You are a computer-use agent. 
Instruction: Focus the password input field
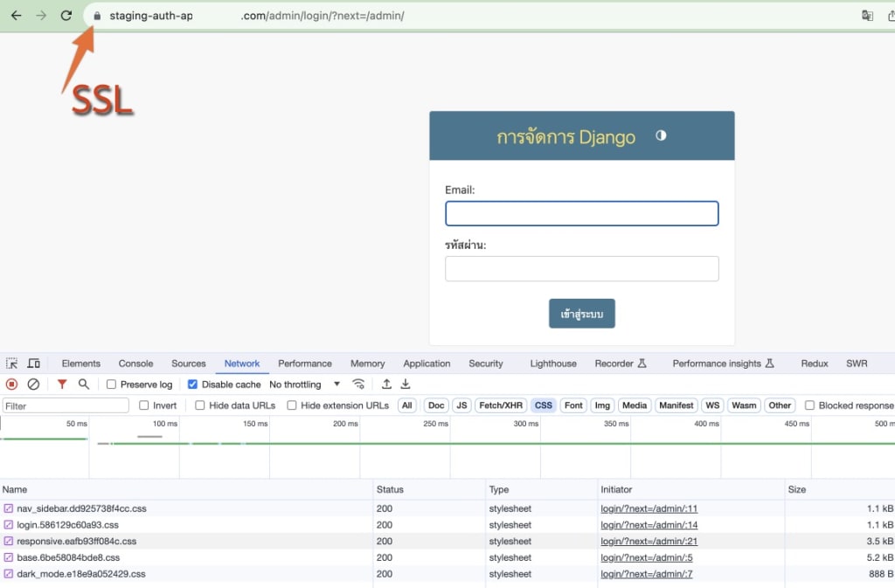pos(581,268)
